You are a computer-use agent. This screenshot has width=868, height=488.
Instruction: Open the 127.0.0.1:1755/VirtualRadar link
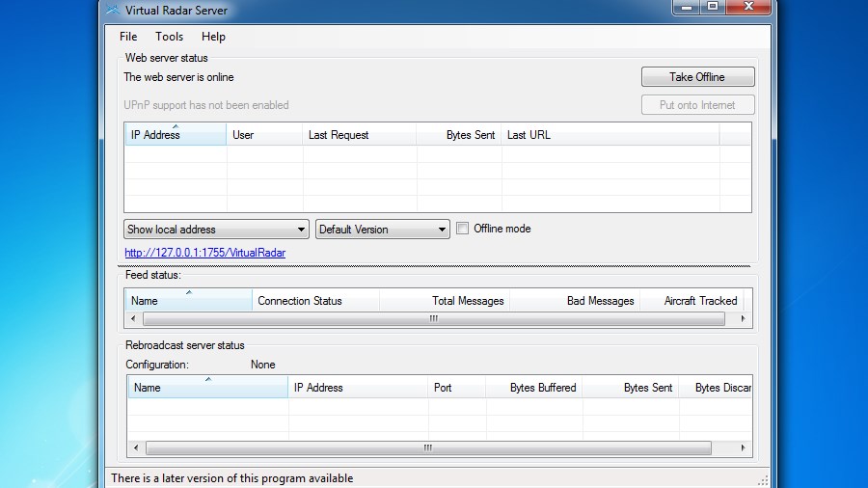(x=204, y=253)
